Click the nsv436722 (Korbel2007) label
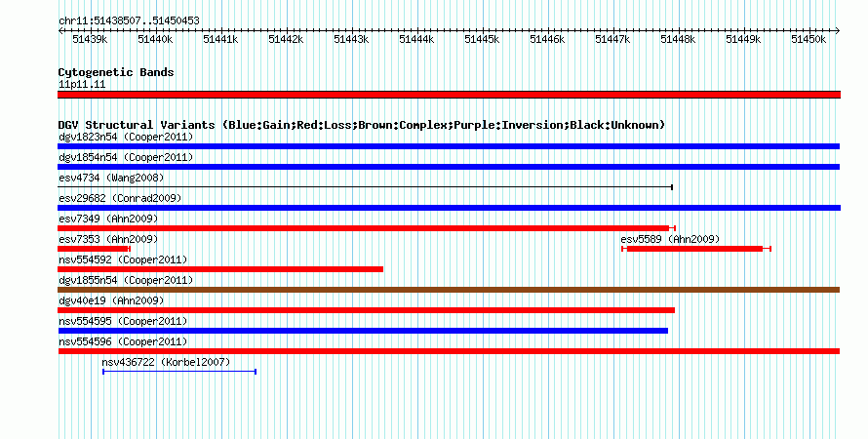Screen dimensions: 868x439 point(166,362)
